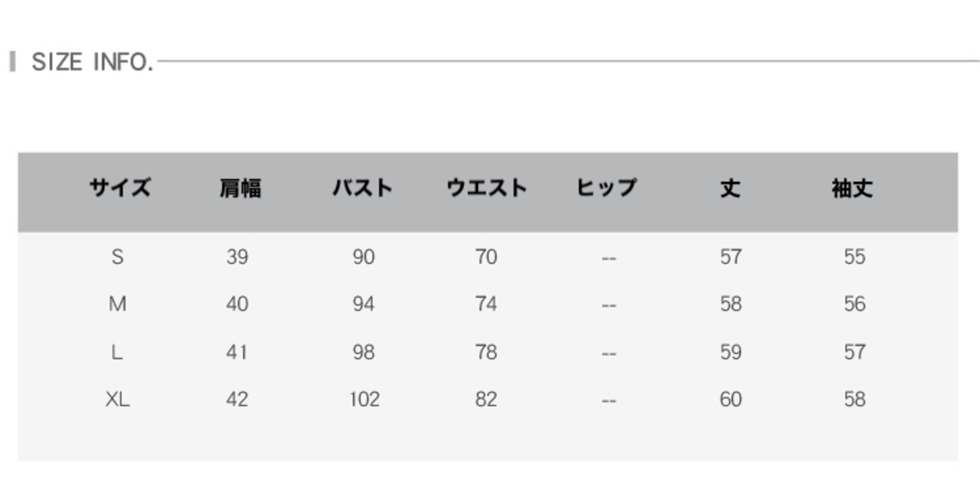
Task: Click the waist value 70
Action: pos(486,257)
